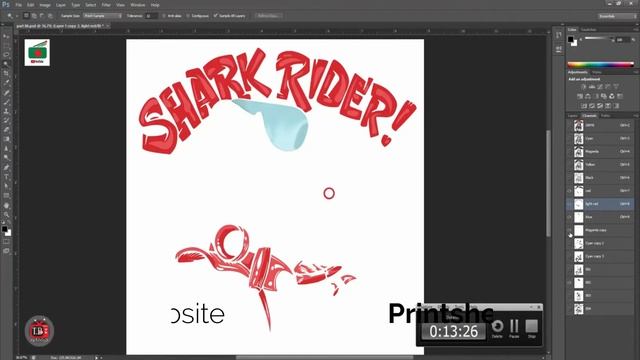The image size is (640, 360).
Task: Select the Move tool
Action: coord(6,36)
